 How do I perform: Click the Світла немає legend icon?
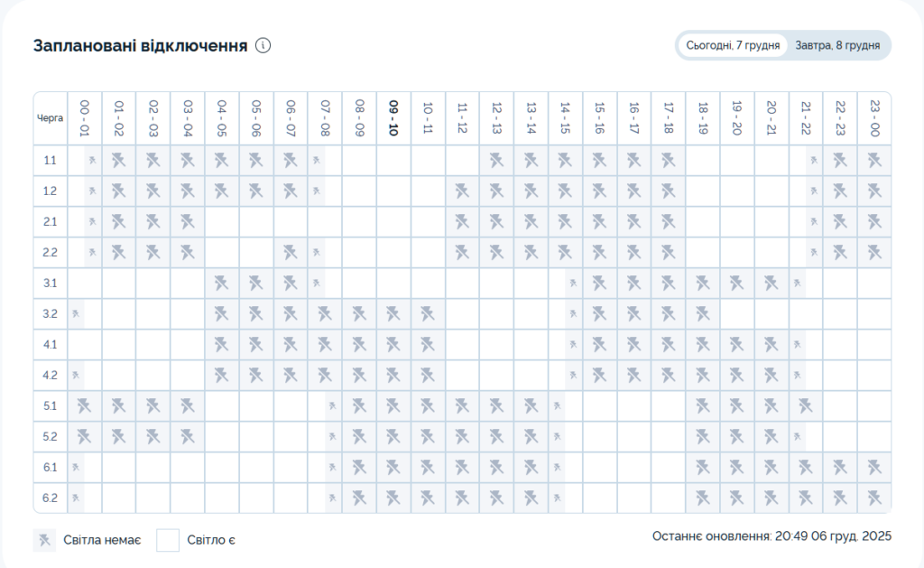pyautogui.click(x=44, y=540)
